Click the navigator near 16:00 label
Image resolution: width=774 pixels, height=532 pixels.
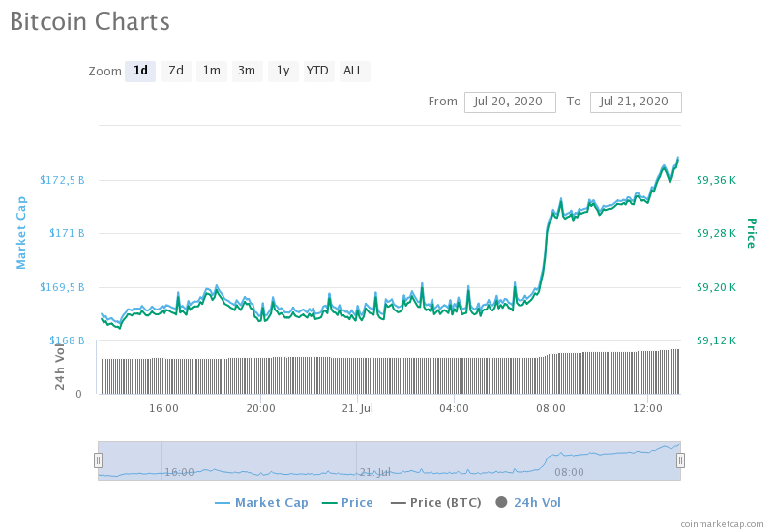(x=179, y=472)
